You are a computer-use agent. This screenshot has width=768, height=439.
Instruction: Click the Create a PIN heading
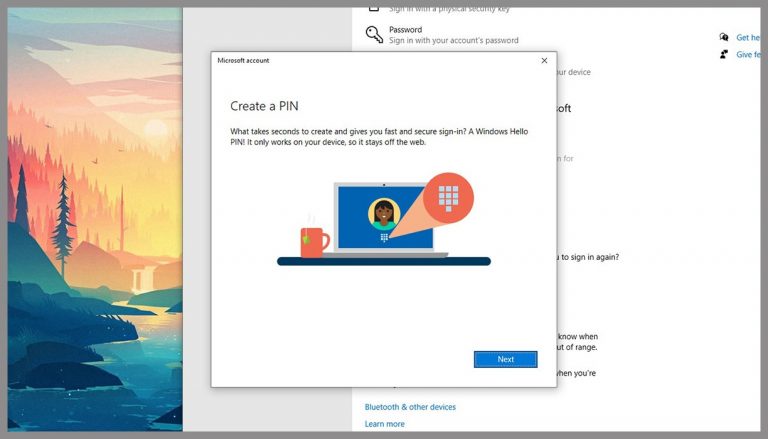coord(264,106)
